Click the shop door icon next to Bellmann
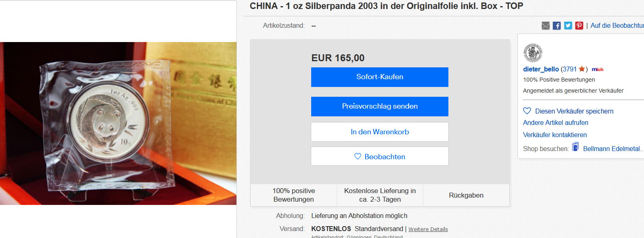This screenshot has height=238, width=644. click(x=575, y=147)
